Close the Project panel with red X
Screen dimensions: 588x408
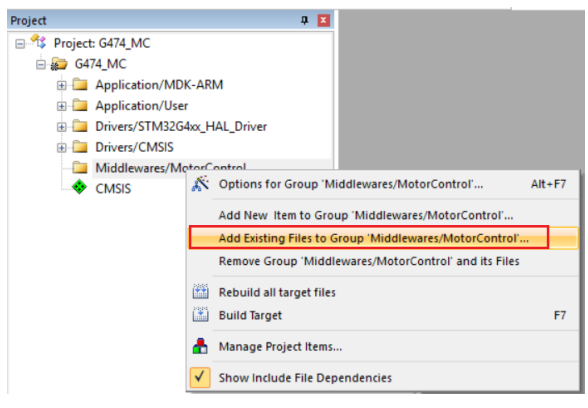(323, 20)
